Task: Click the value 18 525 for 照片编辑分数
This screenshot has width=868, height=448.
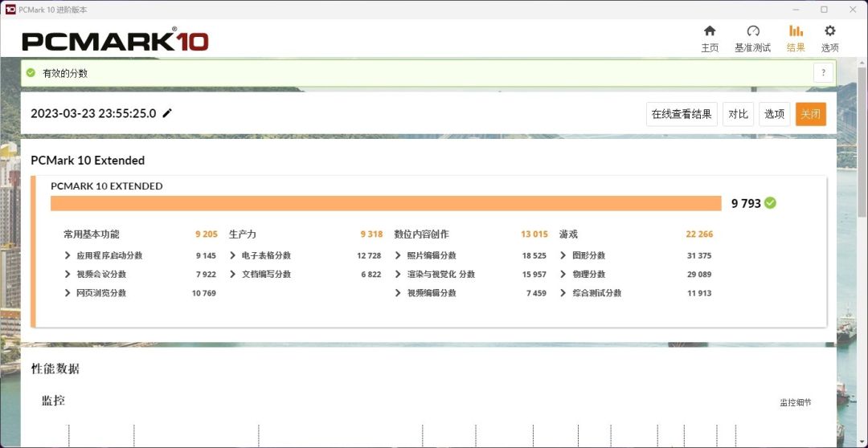Action: (x=534, y=255)
